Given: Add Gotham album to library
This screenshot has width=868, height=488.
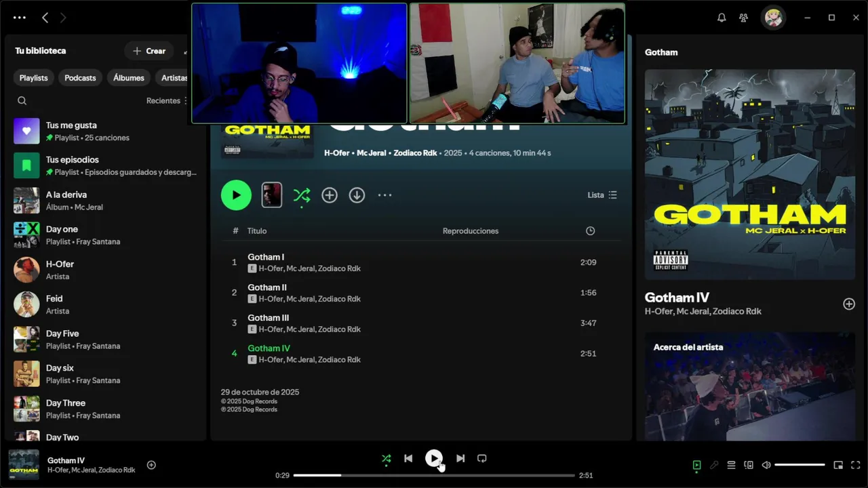Looking at the screenshot, I should coord(330,195).
